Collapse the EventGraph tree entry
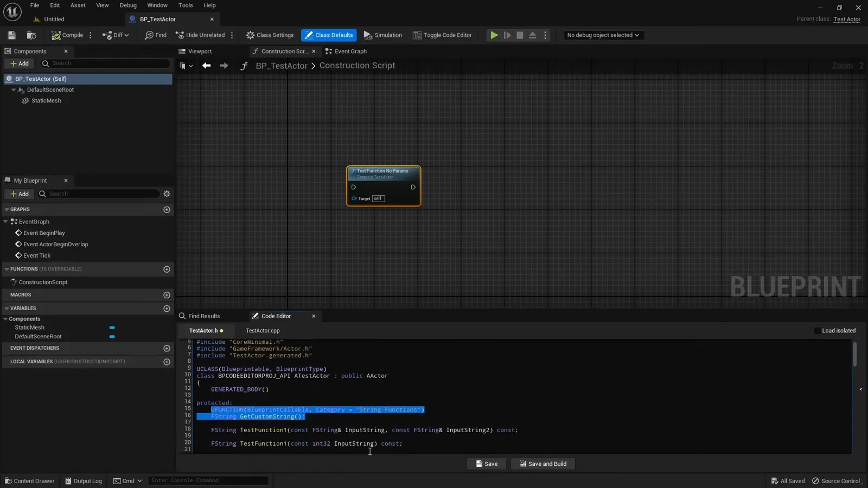Image resolution: width=868 pixels, height=488 pixels. coord(5,222)
